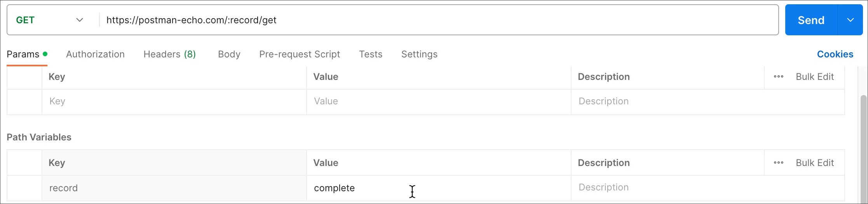
Task: Open the Cookies link
Action: tap(835, 54)
